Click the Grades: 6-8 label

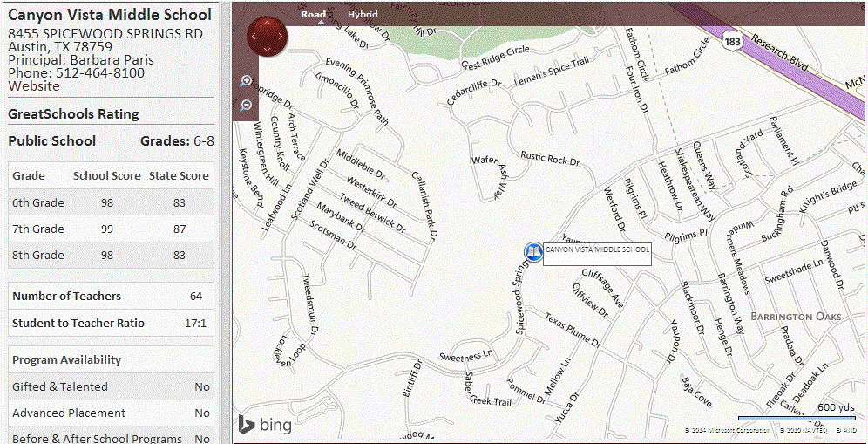(x=177, y=140)
